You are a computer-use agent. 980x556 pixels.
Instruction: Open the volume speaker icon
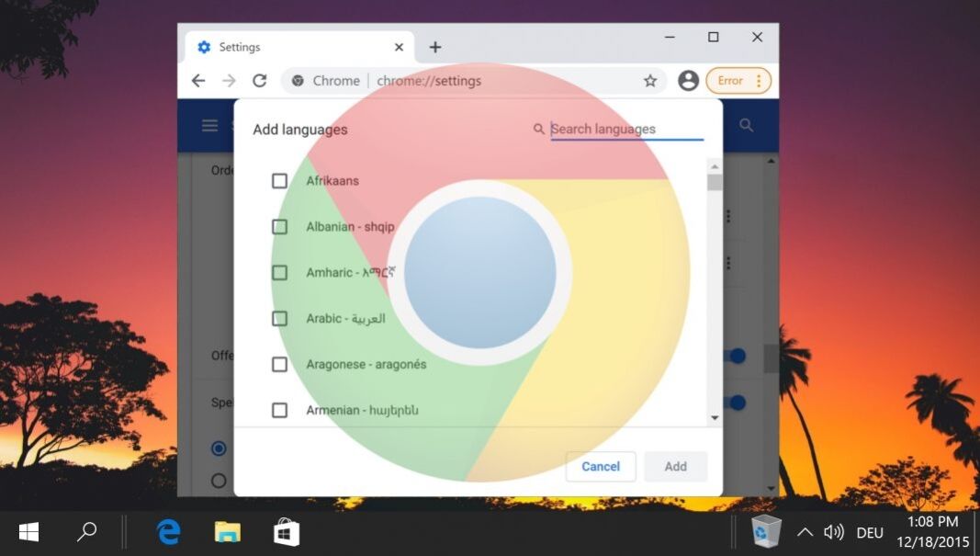click(x=834, y=532)
